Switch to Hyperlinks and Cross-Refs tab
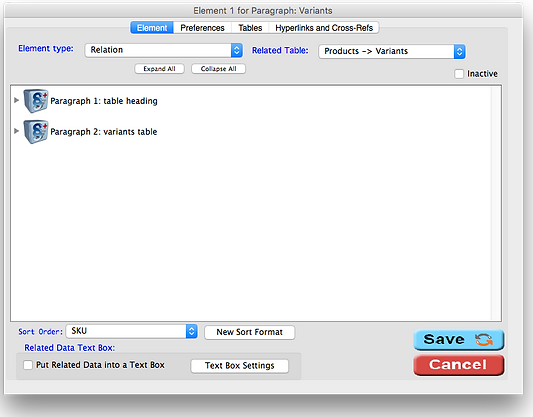The image size is (533, 417). coord(324,28)
